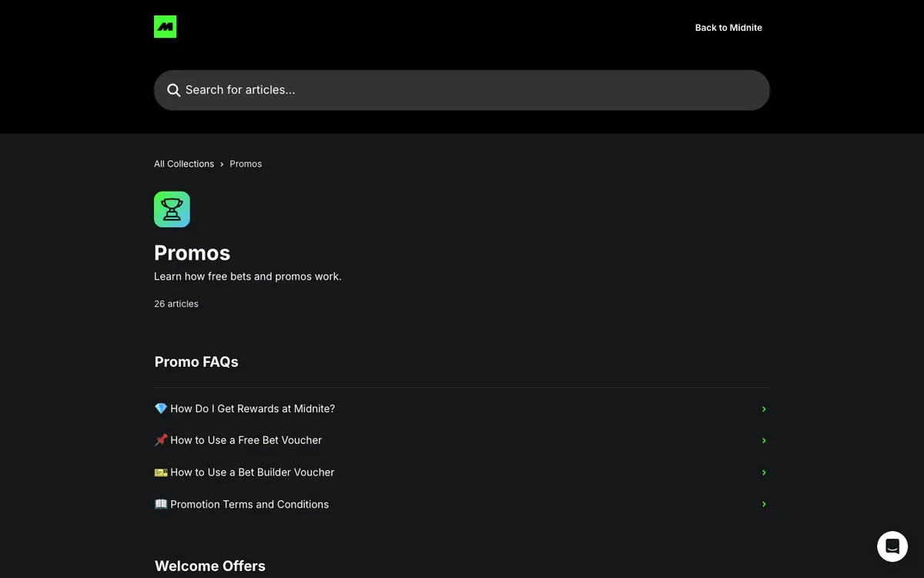
Task: Go to All Collections breadcrumb
Action: (184, 164)
